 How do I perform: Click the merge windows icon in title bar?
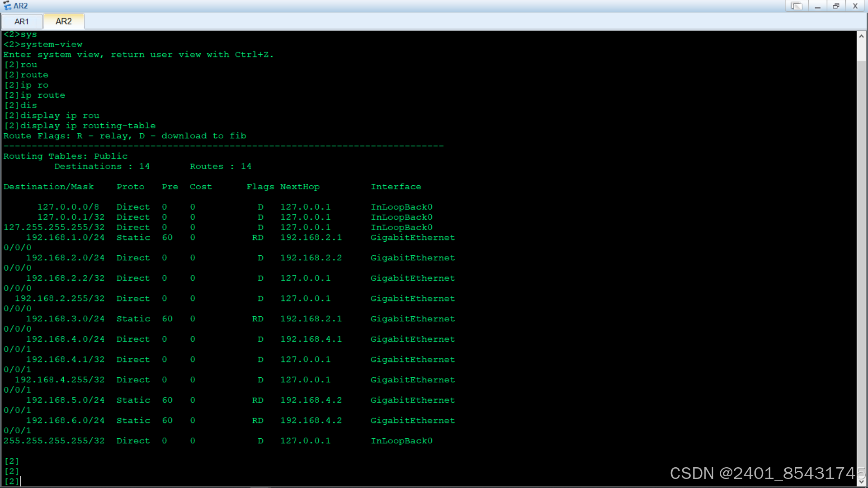796,6
